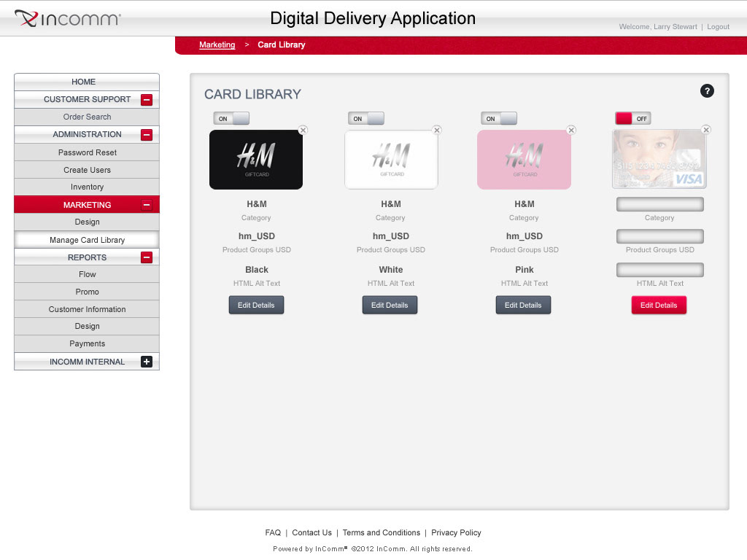Viewport: 747px width, 560px height.
Task: Open Create Users menu item
Action: pyautogui.click(x=87, y=170)
